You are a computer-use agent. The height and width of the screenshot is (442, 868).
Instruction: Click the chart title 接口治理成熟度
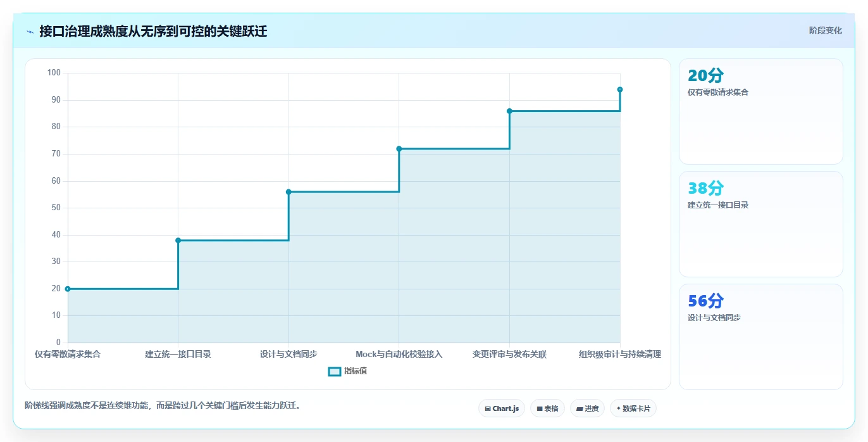153,31
